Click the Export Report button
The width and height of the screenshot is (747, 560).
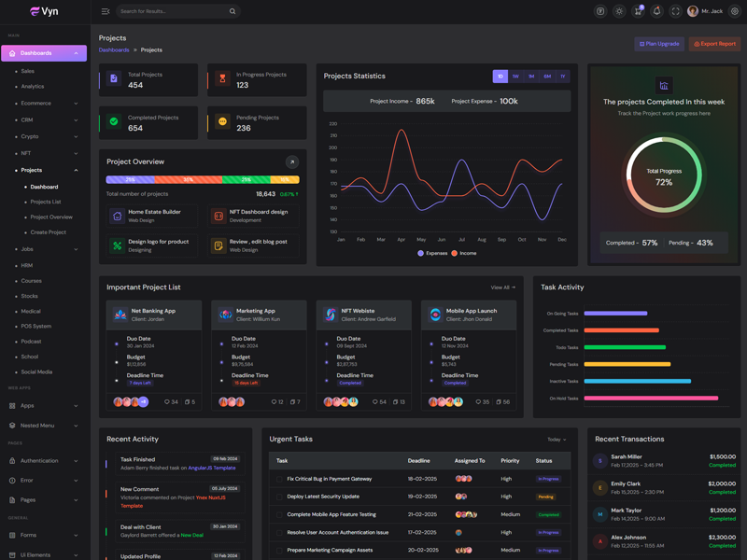coord(714,44)
